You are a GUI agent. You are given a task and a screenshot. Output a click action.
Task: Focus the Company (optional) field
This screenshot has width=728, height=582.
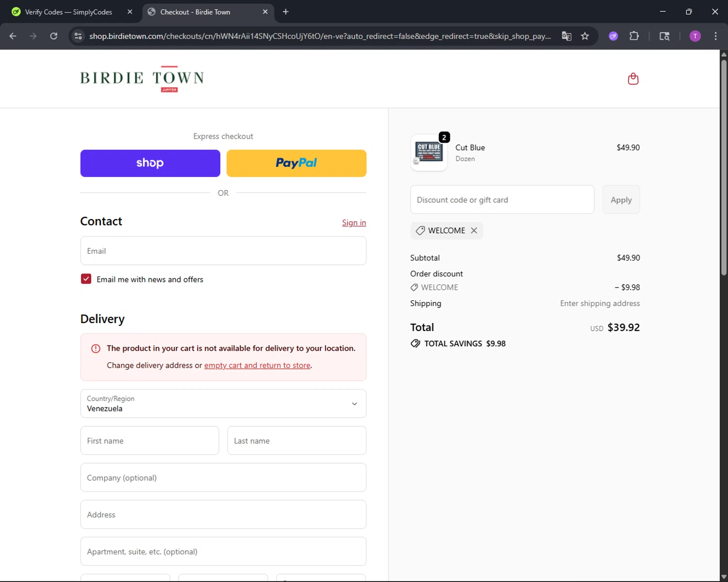[223, 477]
